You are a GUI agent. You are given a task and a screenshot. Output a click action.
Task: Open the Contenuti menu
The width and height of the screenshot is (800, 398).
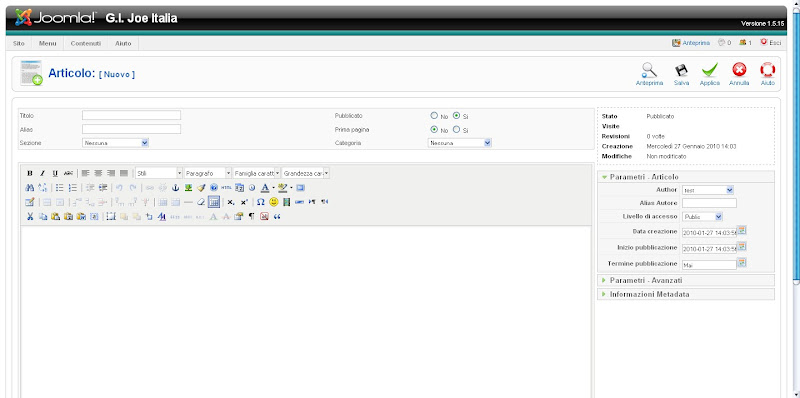(86, 43)
